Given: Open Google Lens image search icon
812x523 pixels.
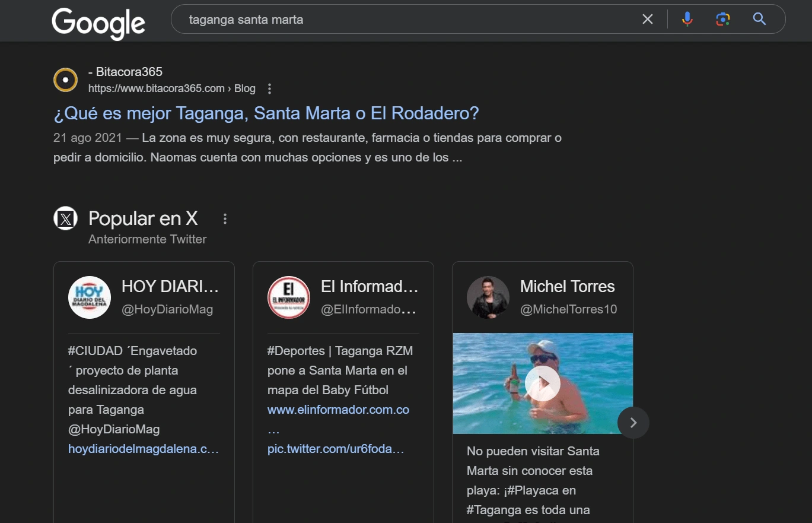Looking at the screenshot, I should (x=722, y=20).
